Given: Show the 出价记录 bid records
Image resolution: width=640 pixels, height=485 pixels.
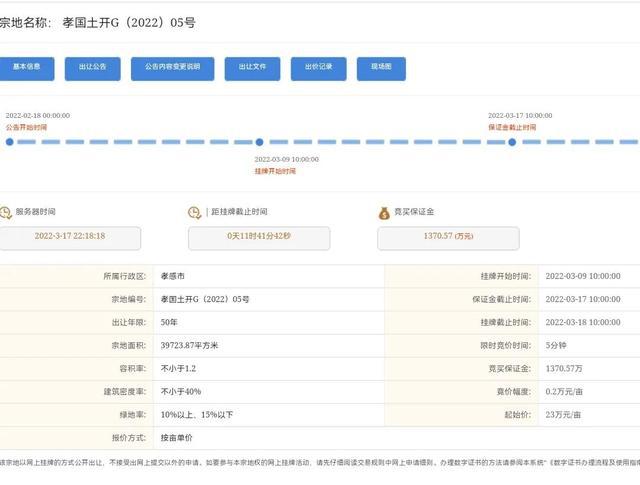Looking at the screenshot, I should (318, 67).
